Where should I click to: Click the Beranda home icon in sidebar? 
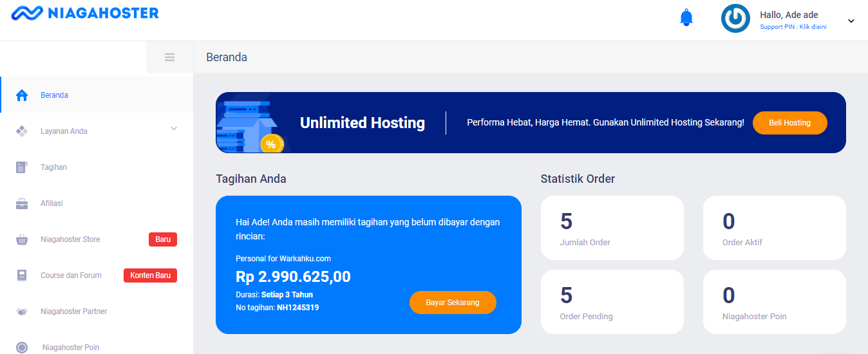coord(22,95)
